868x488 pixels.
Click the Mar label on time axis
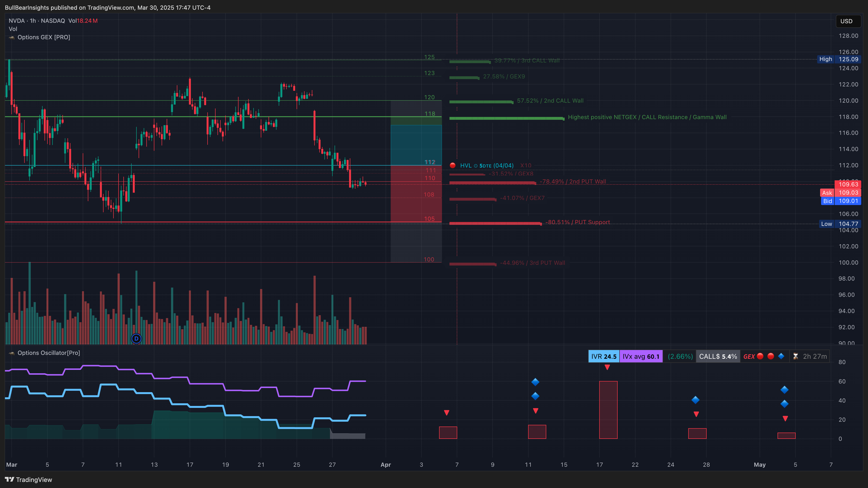(x=11, y=465)
